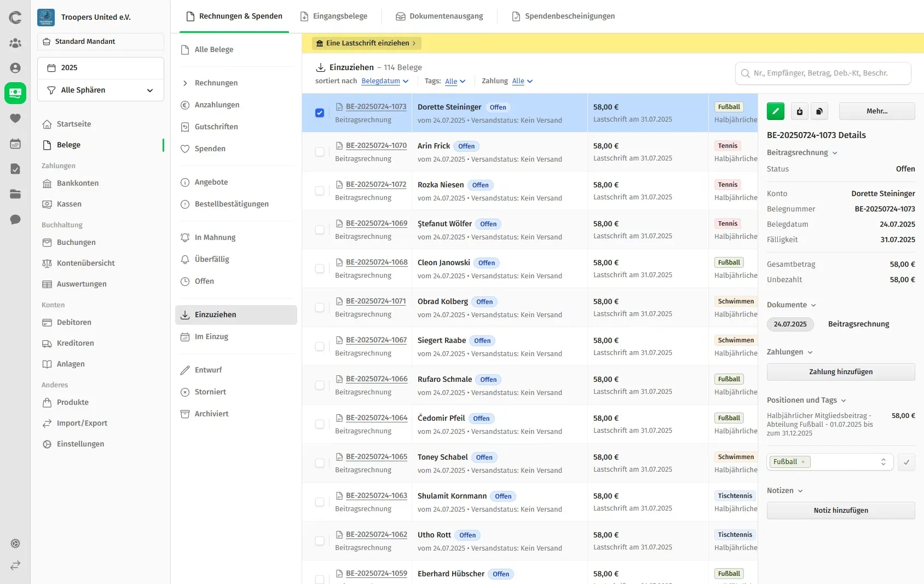
Task: Open the members group icon in left rail
Action: point(15,43)
